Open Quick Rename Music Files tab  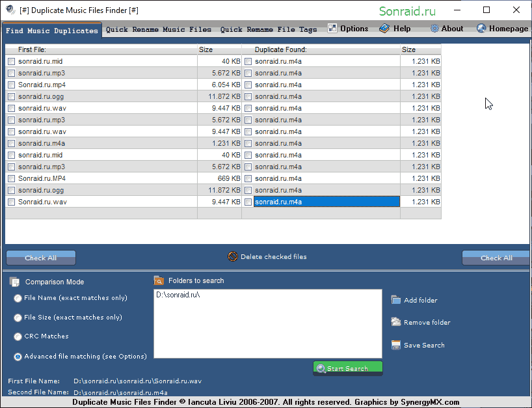click(x=159, y=29)
